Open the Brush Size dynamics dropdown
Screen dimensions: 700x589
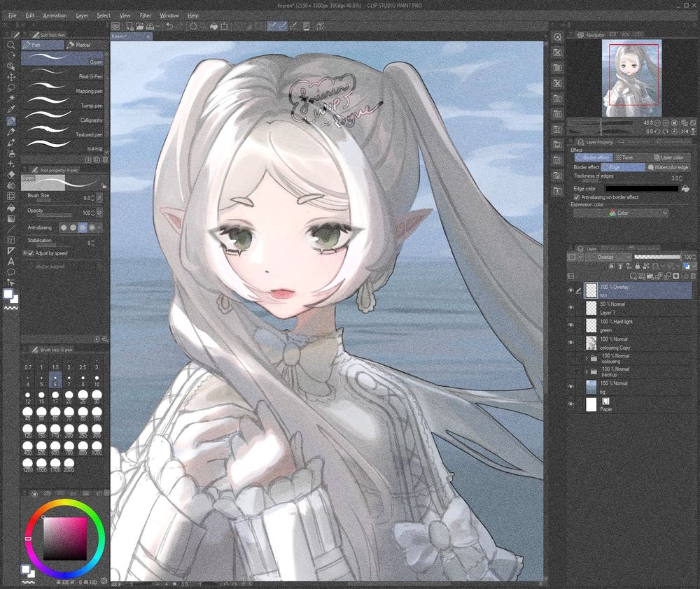click(99, 198)
